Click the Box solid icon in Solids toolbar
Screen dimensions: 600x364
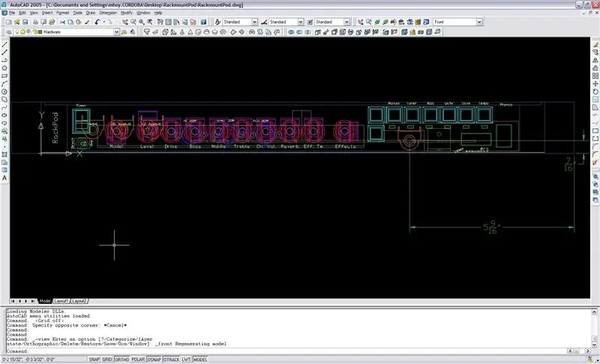(x=165, y=32)
